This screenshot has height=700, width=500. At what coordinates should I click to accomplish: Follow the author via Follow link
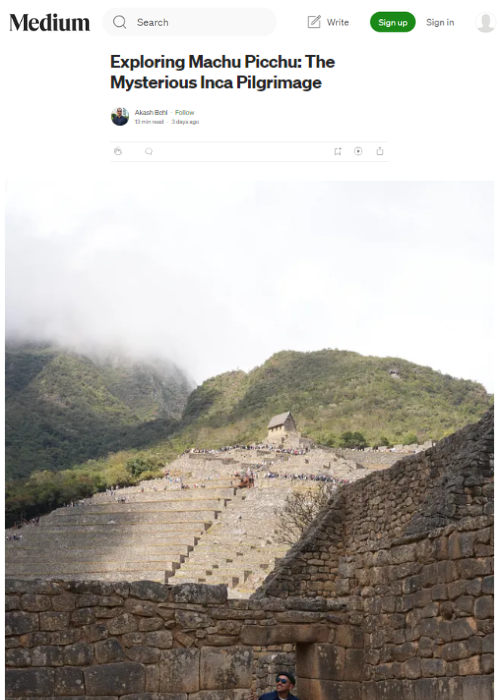pos(184,112)
